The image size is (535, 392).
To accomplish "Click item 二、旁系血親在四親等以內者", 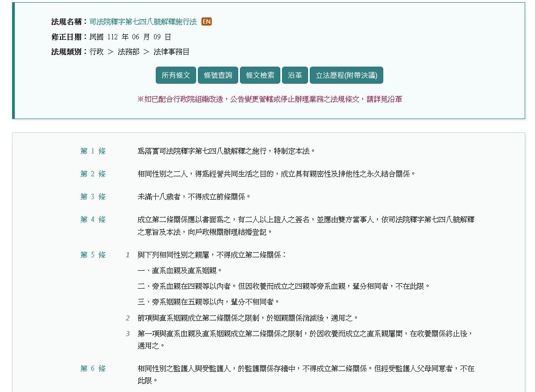I will pyautogui.click(x=283, y=286).
